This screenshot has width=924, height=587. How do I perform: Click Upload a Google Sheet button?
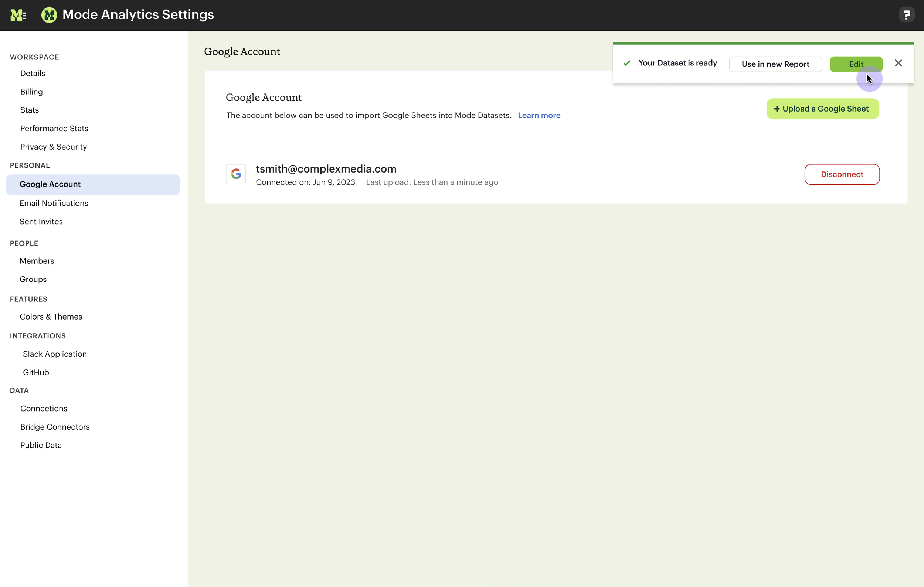point(822,109)
